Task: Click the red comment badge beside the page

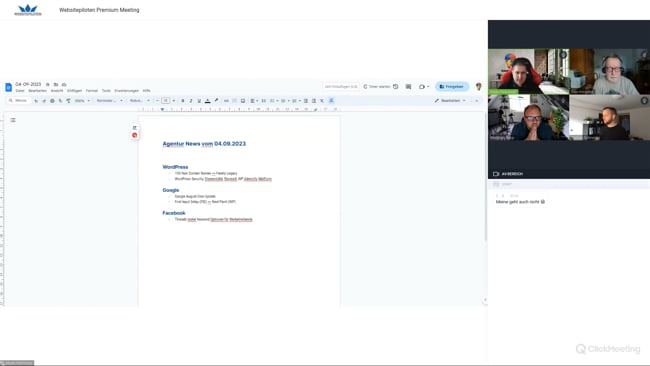Action: (x=134, y=135)
